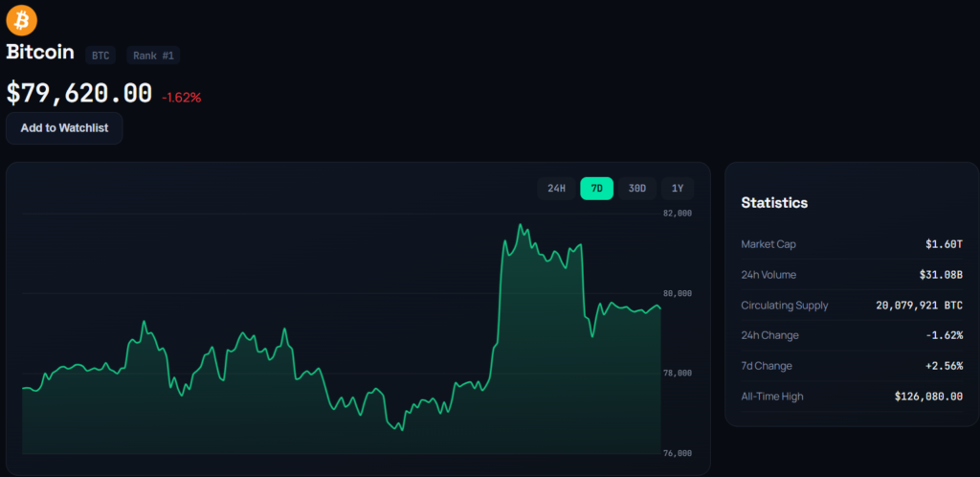Click the Rank #1 badge
Viewport: 980px width, 477px height.
click(153, 56)
